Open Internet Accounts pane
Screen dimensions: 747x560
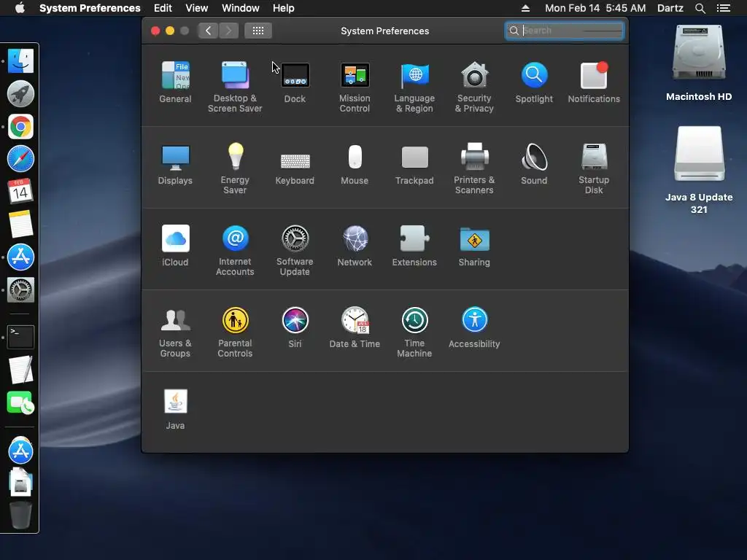point(235,250)
